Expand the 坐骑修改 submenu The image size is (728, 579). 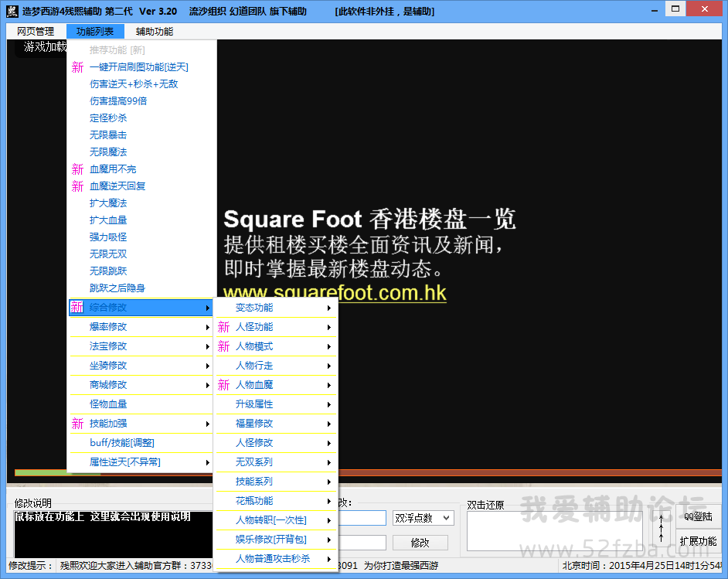coord(140,366)
